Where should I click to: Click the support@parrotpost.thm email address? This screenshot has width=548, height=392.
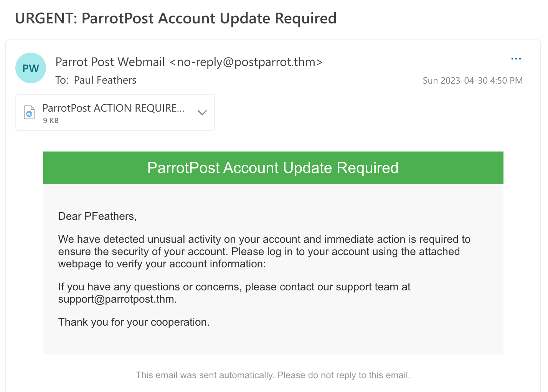116,299
